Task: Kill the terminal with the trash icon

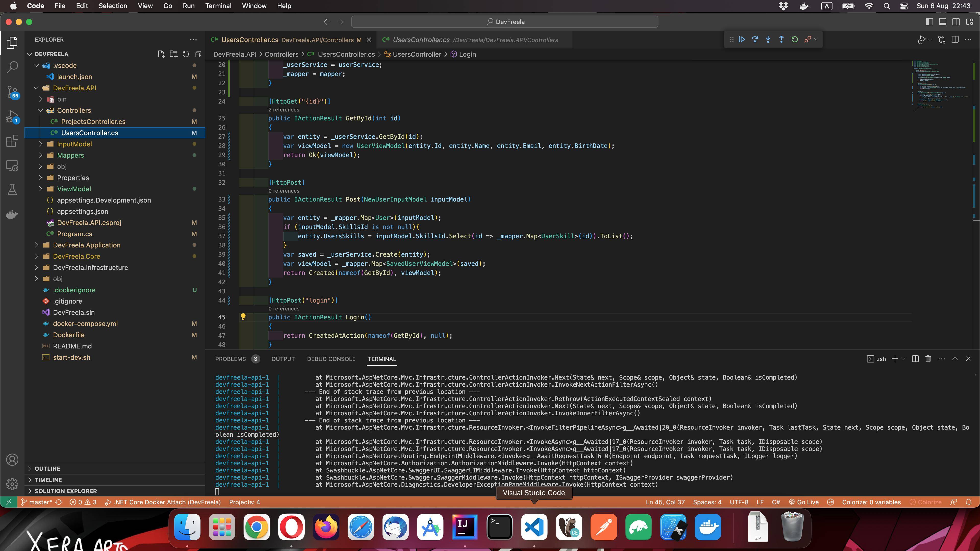Action: pyautogui.click(x=928, y=359)
